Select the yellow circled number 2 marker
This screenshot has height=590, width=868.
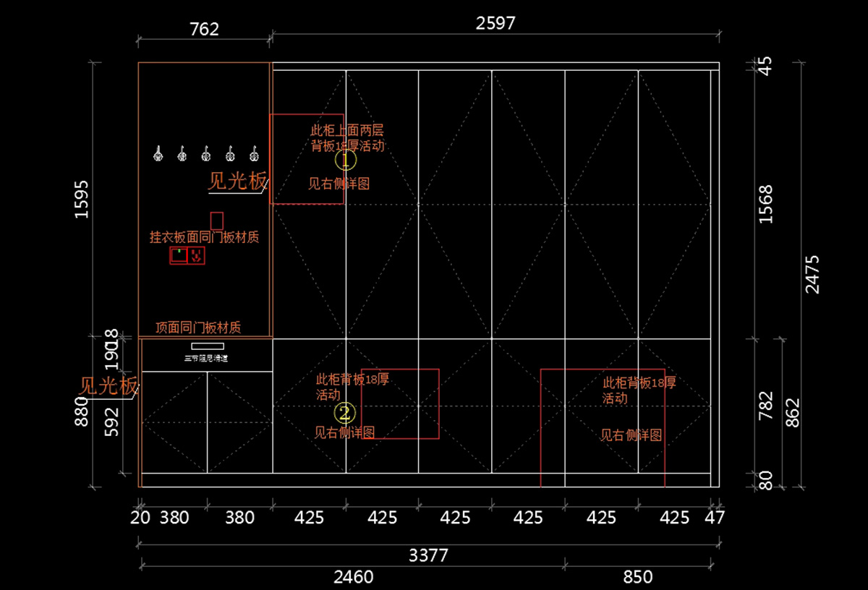pyautogui.click(x=345, y=413)
